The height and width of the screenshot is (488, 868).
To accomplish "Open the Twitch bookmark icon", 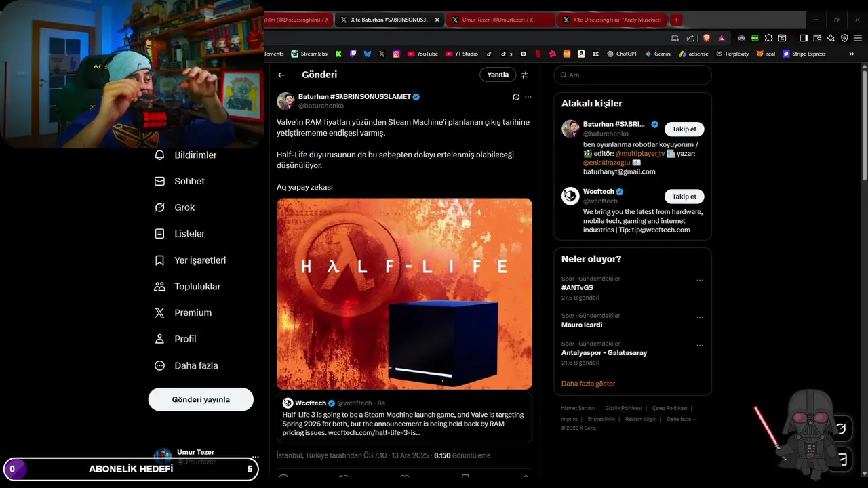I will [x=353, y=54].
